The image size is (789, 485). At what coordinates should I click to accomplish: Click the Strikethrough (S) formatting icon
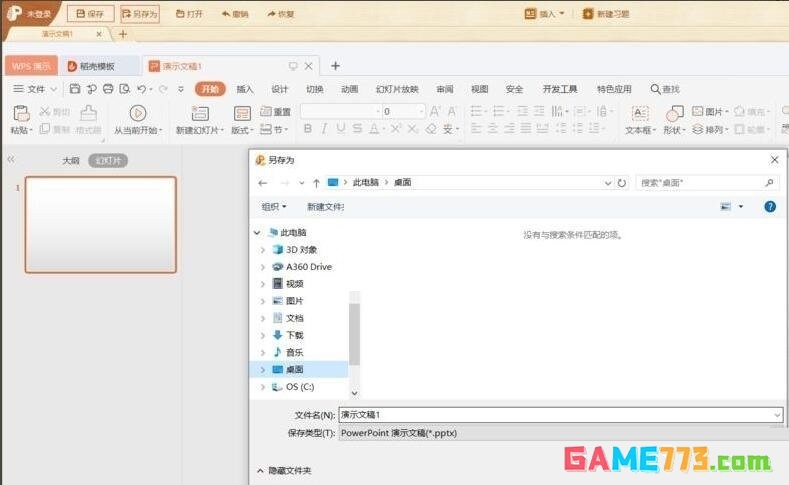(357, 129)
